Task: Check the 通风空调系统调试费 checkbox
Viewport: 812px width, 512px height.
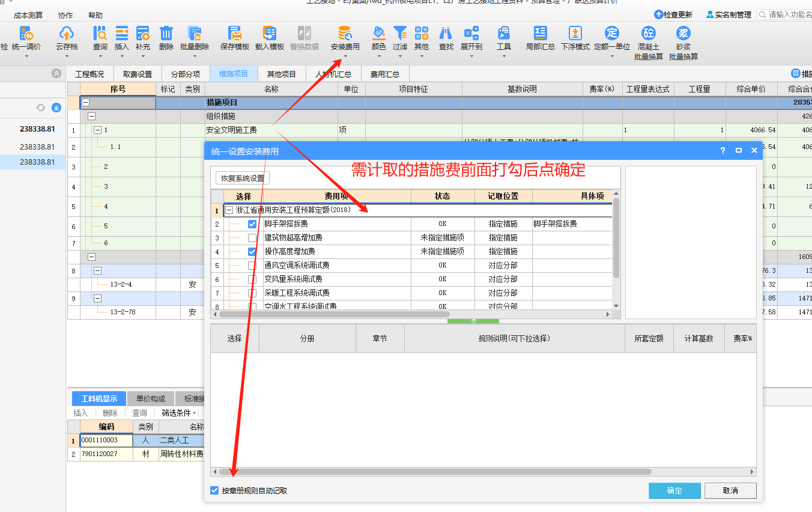Action: (x=252, y=265)
